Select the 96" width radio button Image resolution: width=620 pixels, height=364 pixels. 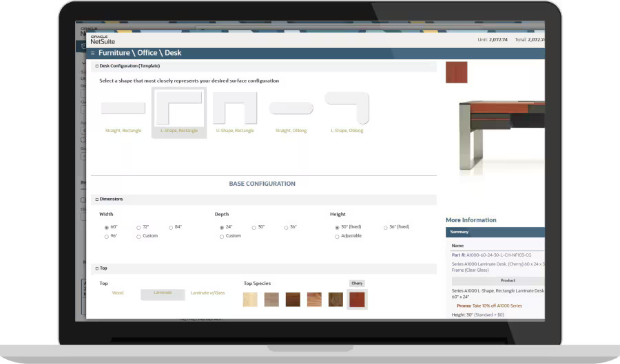pyautogui.click(x=106, y=237)
